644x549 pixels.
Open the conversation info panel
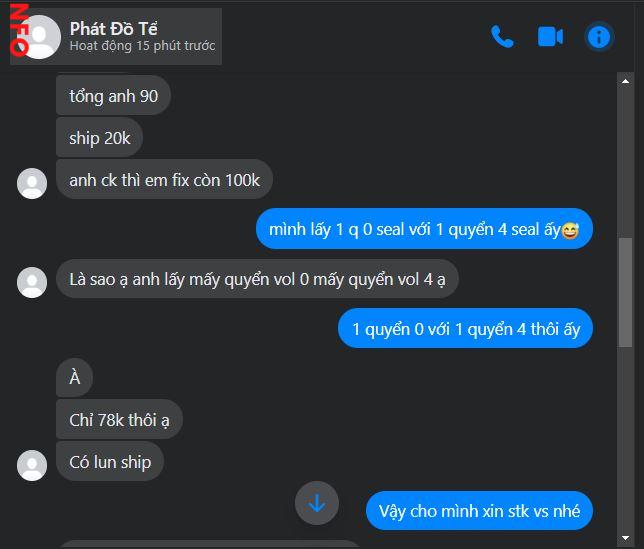599,37
